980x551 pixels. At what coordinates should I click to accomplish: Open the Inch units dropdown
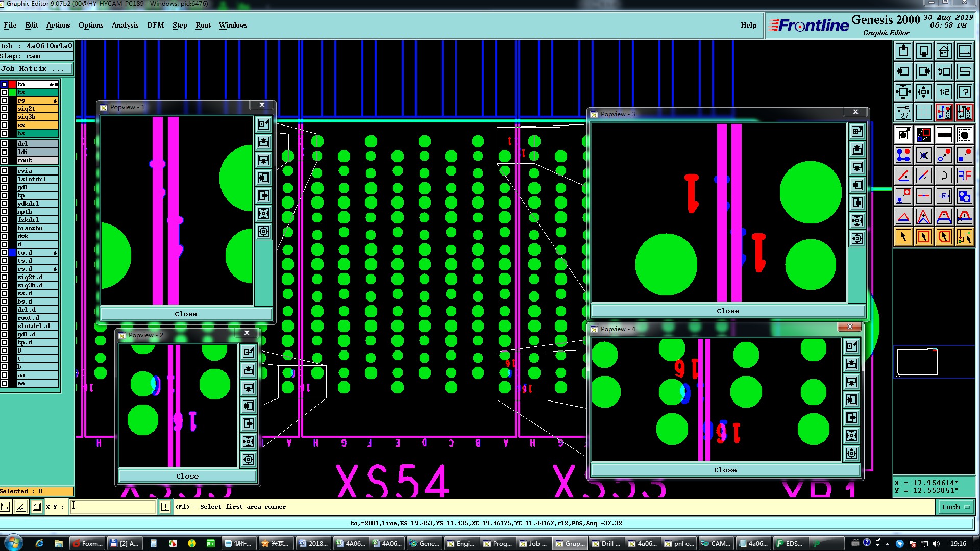pos(954,507)
